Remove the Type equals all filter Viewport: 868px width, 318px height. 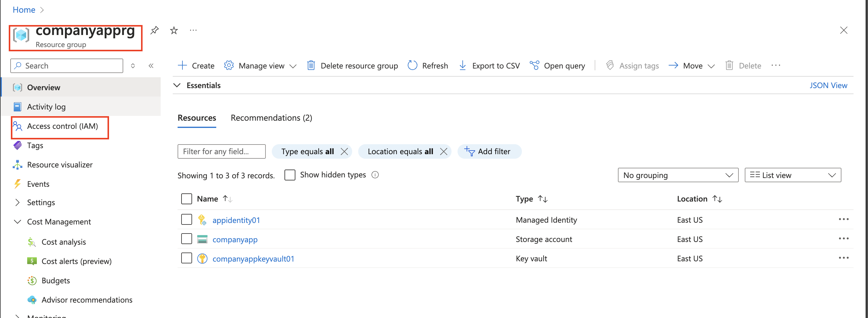point(344,151)
